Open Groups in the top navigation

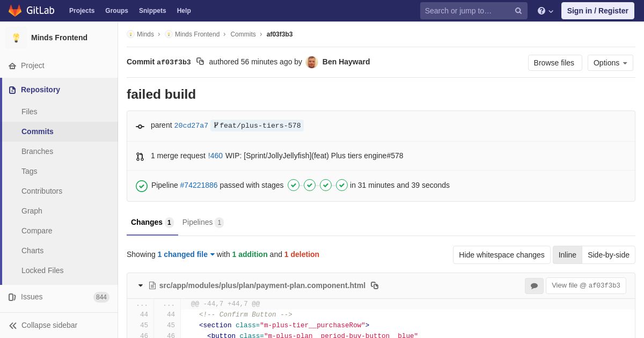pyautogui.click(x=116, y=11)
